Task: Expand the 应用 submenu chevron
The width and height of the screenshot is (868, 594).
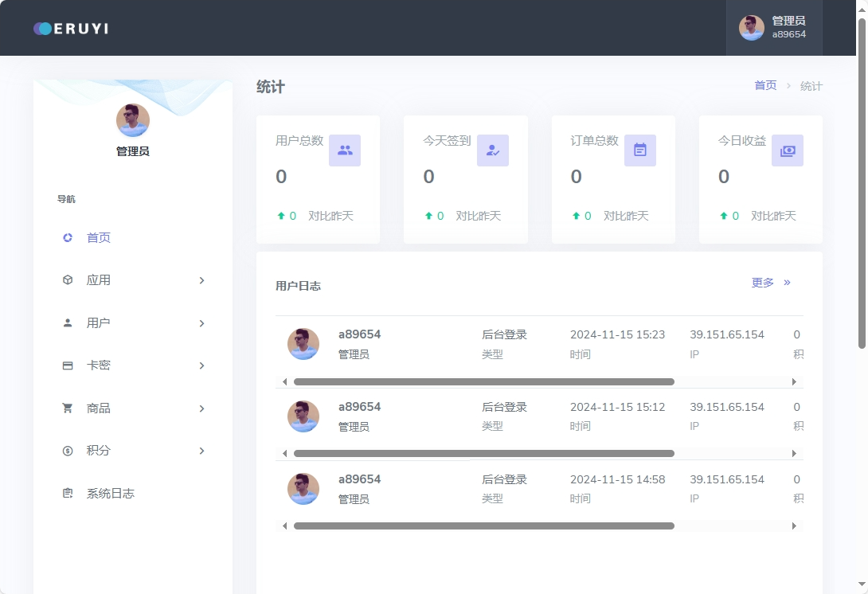Action: (x=201, y=280)
